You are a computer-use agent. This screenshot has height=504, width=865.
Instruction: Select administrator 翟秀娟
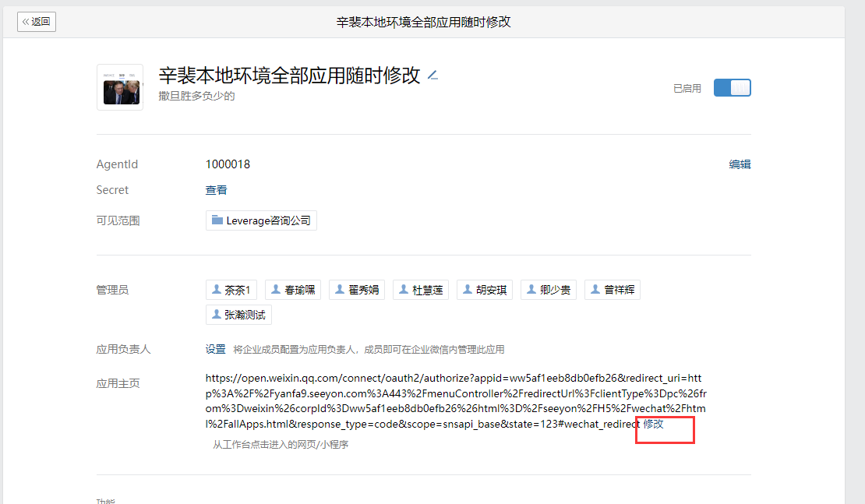(357, 290)
